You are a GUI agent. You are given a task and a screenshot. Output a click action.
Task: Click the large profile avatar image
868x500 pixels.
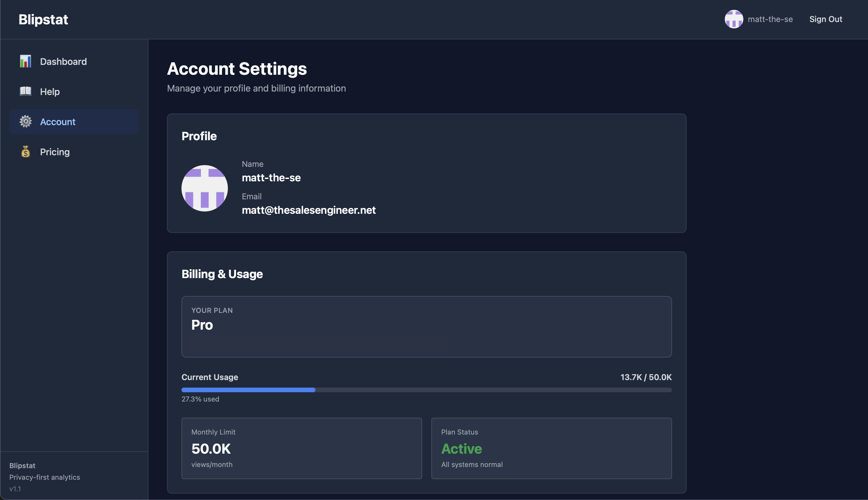click(204, 188)
